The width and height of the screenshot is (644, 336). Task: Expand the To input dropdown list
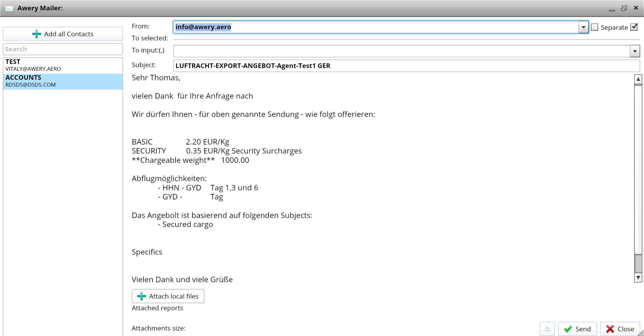[635, 51]
